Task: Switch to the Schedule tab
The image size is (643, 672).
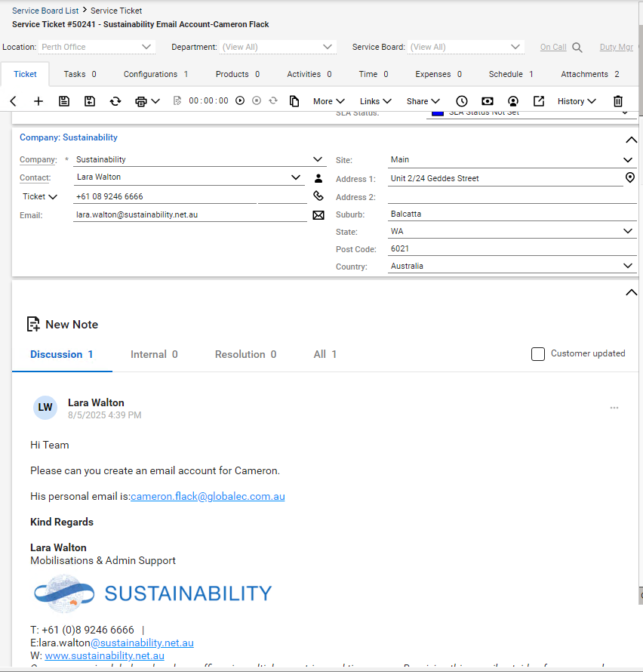Action: tap(511, 74)
